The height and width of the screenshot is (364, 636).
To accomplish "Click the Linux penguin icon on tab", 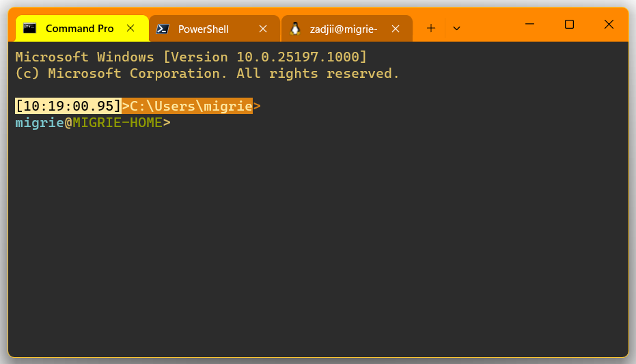I will click(295, 29).
